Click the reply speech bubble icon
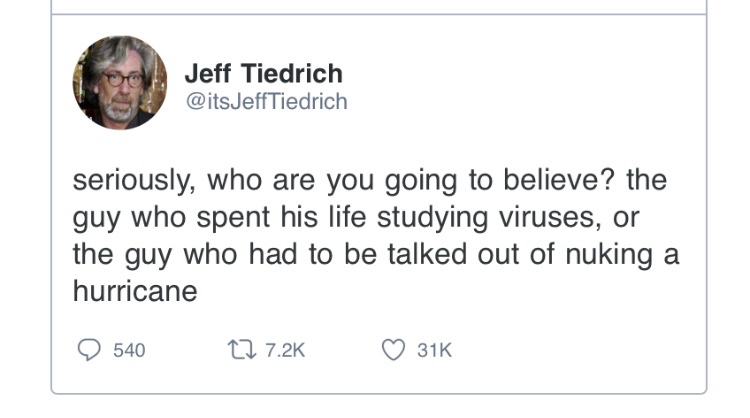Screen dimensions: 750x418 (x=87, y=350)
